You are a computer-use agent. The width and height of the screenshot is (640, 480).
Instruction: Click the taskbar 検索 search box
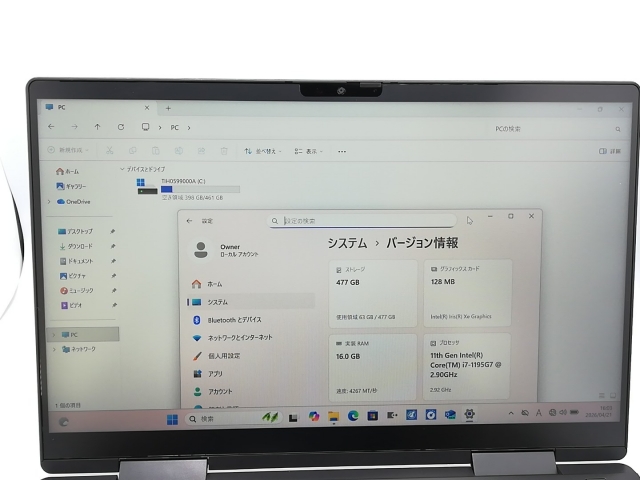233,418
